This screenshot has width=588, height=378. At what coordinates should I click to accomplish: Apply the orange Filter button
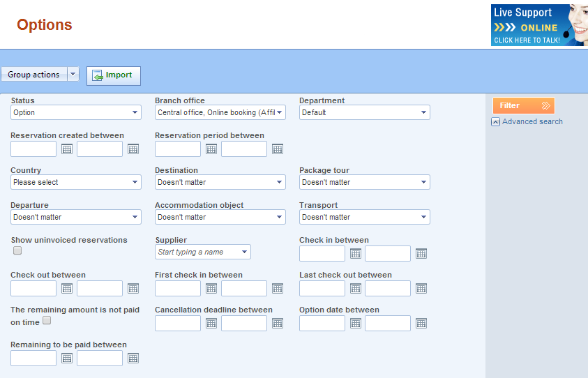pyautogui.click(x=524, y=106)
